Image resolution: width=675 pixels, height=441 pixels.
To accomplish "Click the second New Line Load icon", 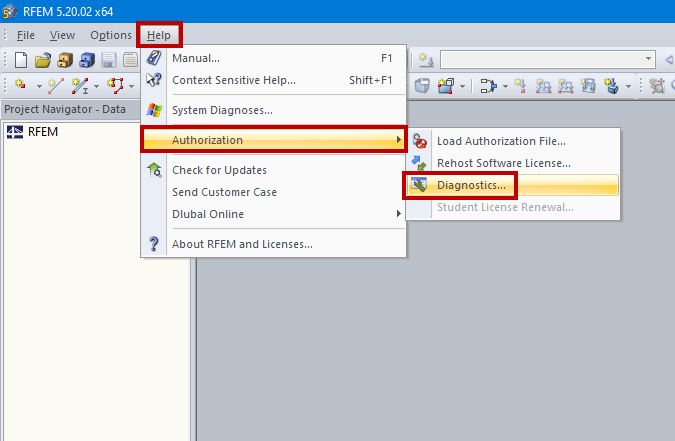I will (x=566, y=86).
